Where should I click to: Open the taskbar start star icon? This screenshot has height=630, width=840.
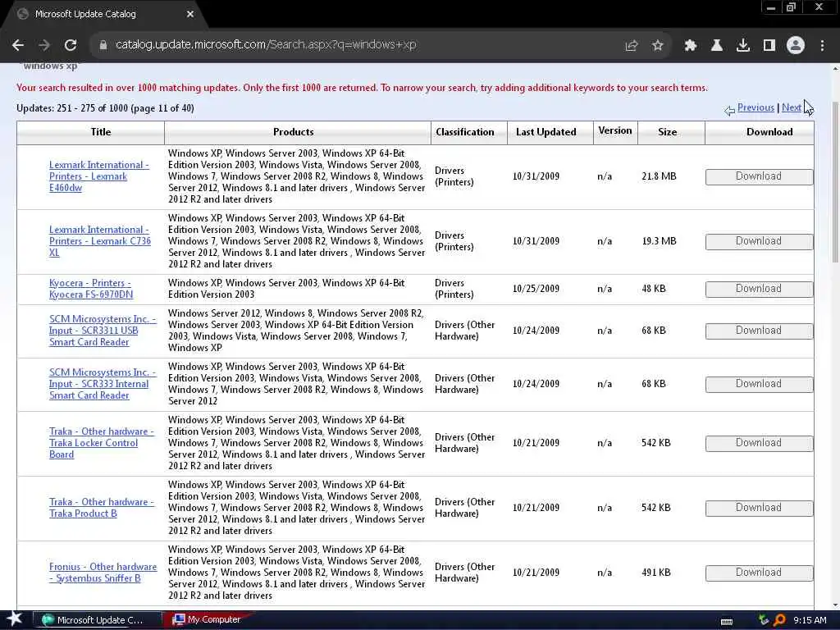coord(15,619)
